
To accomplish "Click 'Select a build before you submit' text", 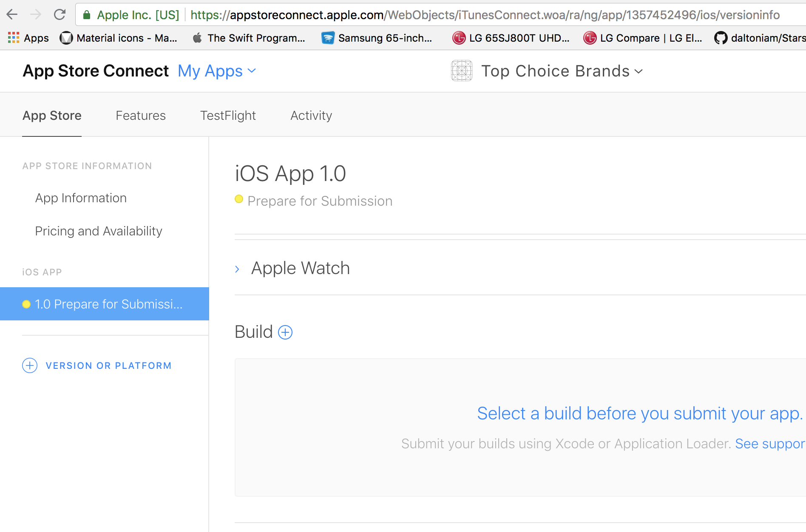I will tap(640, 413).
